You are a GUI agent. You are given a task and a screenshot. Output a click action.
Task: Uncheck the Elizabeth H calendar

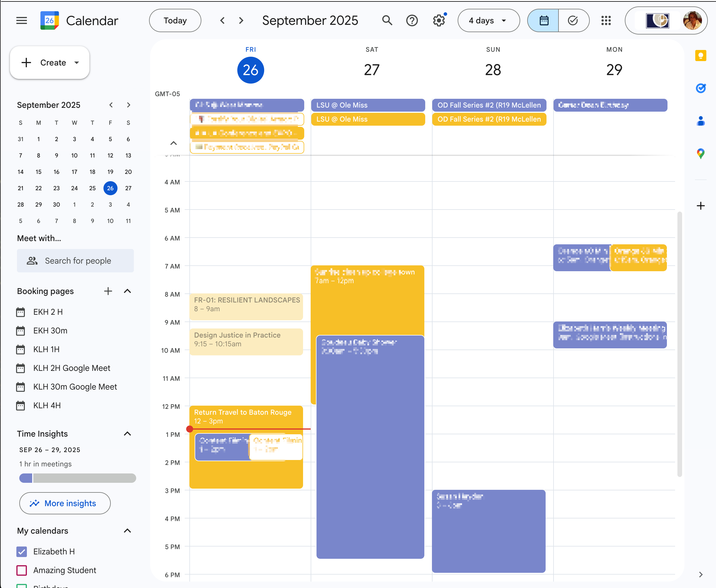coord(22,551)
